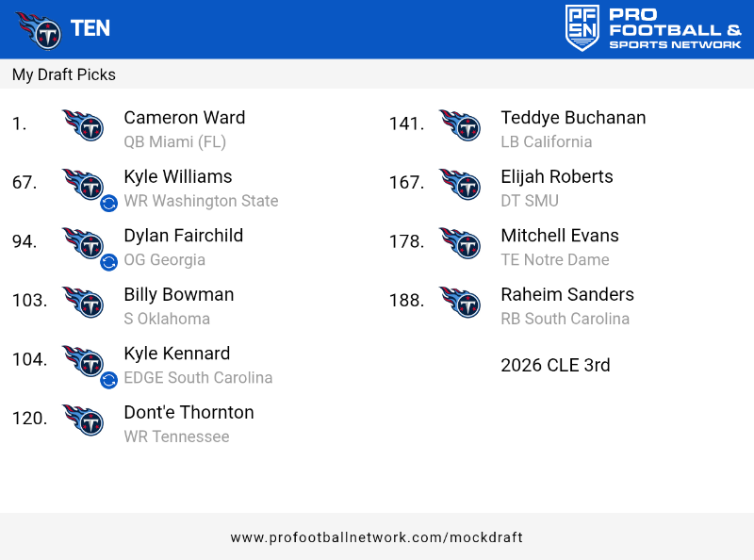Screen dimensions: 754x560
Task: Click Mitchell Evans TE Notre Dame entry
Action: [x=560, y=247]
